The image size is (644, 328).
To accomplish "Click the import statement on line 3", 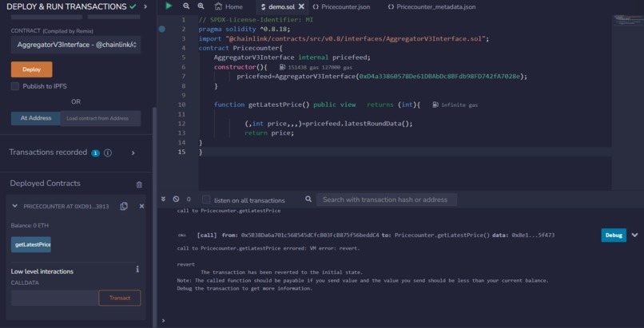I will point(344,38).
